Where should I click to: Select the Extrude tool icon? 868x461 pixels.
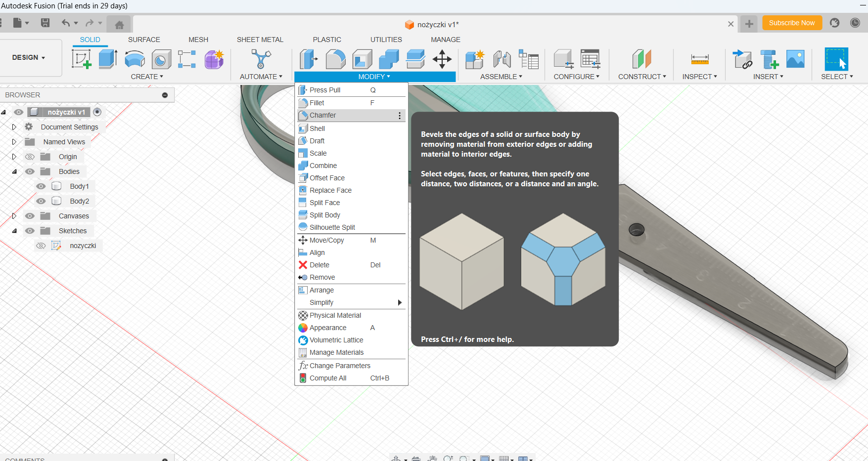pyautogui.click(x=108, y=59)
